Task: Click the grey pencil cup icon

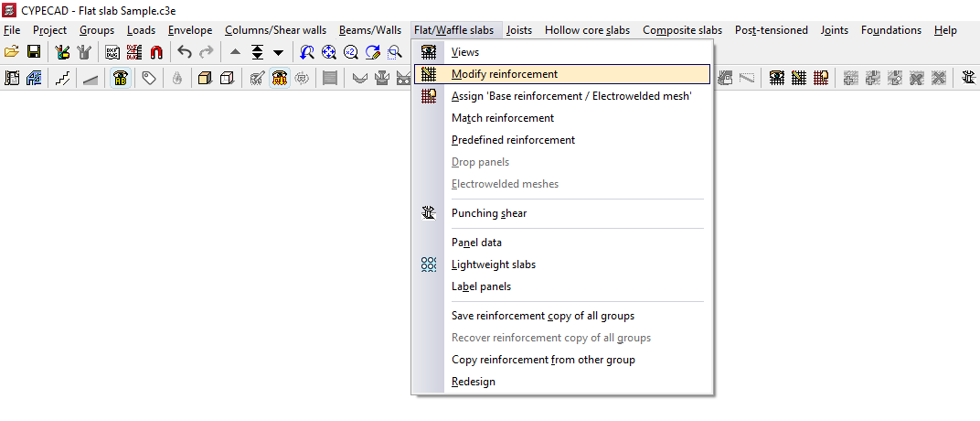Action: [84, 52]
